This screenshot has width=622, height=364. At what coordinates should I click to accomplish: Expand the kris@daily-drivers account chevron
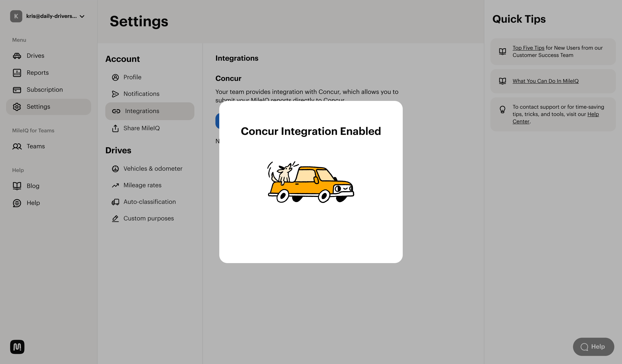[x=82, y=17]
